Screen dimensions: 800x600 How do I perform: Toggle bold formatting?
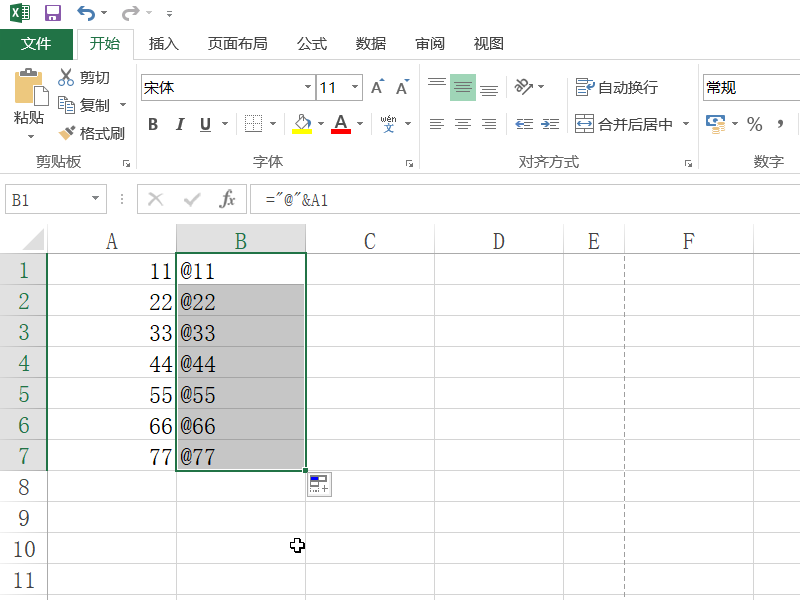click(x=153, y=124)
